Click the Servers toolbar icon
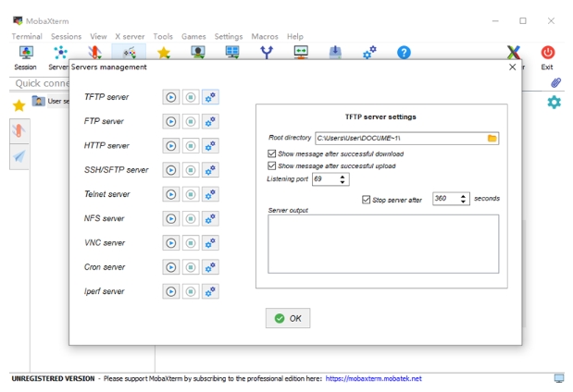Viewport: 573px width, 392px height. tap(60, 54)
